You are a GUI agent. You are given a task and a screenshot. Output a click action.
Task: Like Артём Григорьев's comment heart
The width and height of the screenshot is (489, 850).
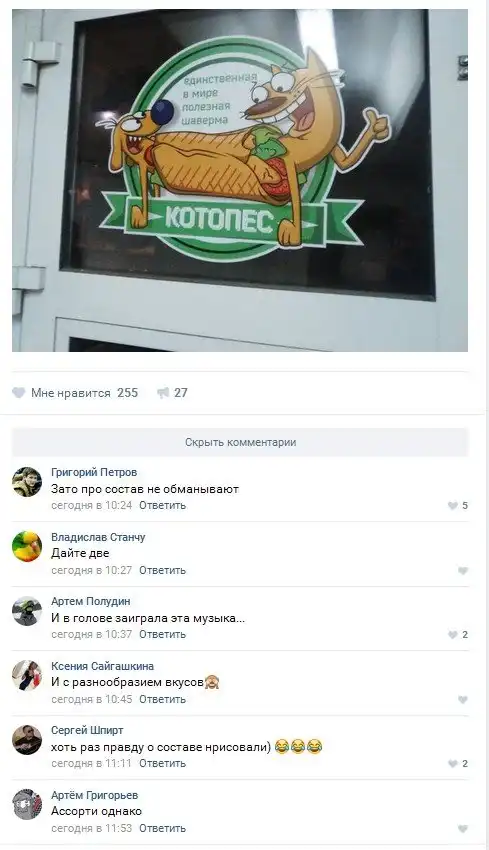point(462,829)
